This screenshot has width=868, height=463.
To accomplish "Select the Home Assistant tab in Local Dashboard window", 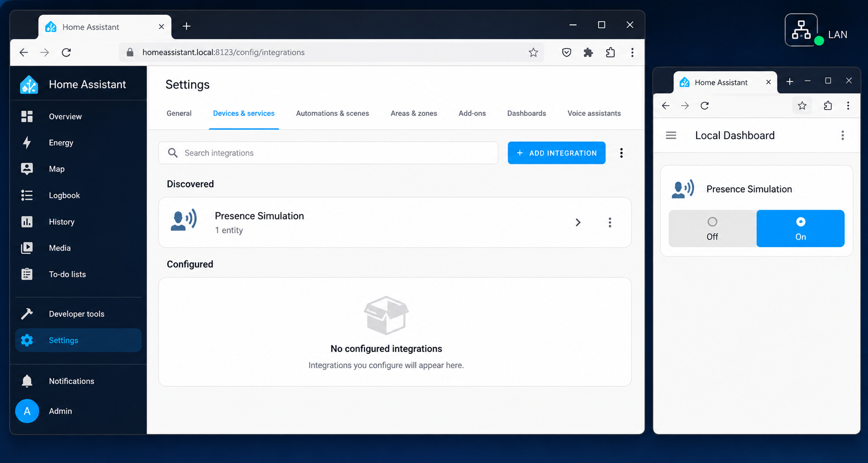I will tap(726, 82).
